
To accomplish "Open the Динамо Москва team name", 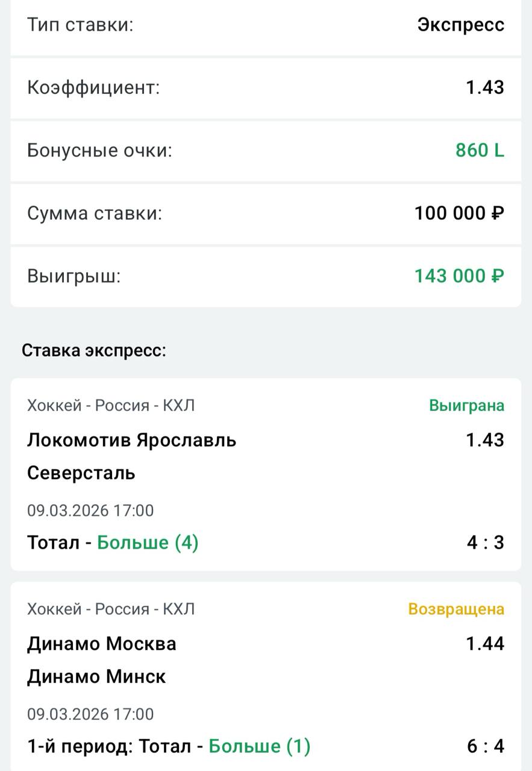I will pos(102,644).
